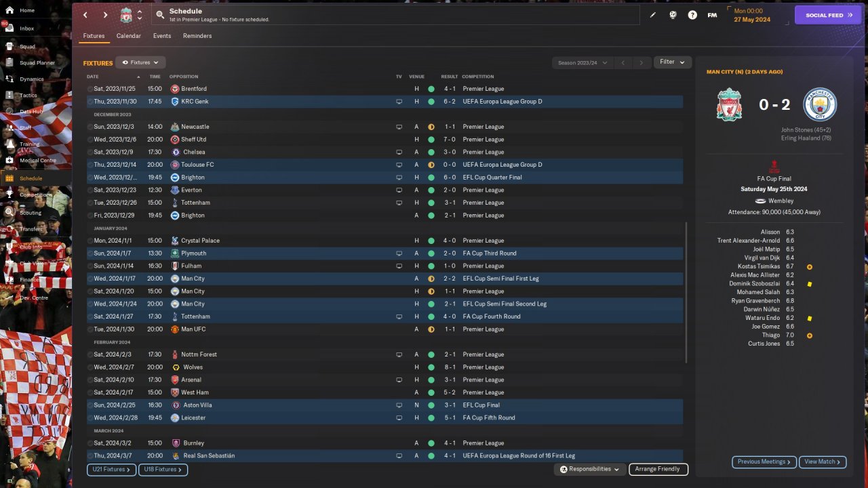Toggle circle beside Man UFC fixture date
This screenshot has width=868, height=488.
pos(90,329)
